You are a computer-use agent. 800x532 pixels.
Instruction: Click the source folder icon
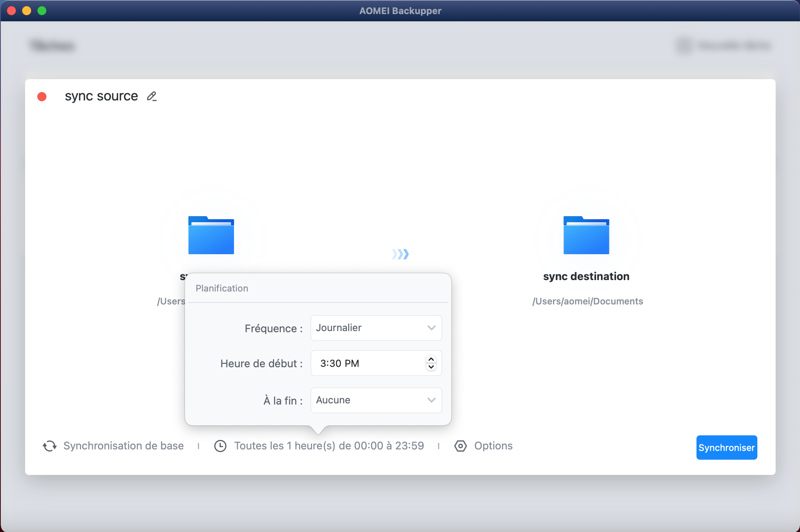point(211,236)
